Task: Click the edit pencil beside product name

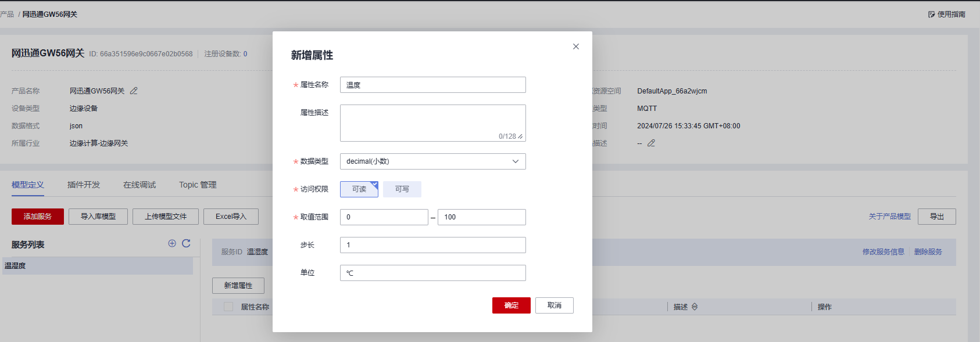Action: (134, 91)
